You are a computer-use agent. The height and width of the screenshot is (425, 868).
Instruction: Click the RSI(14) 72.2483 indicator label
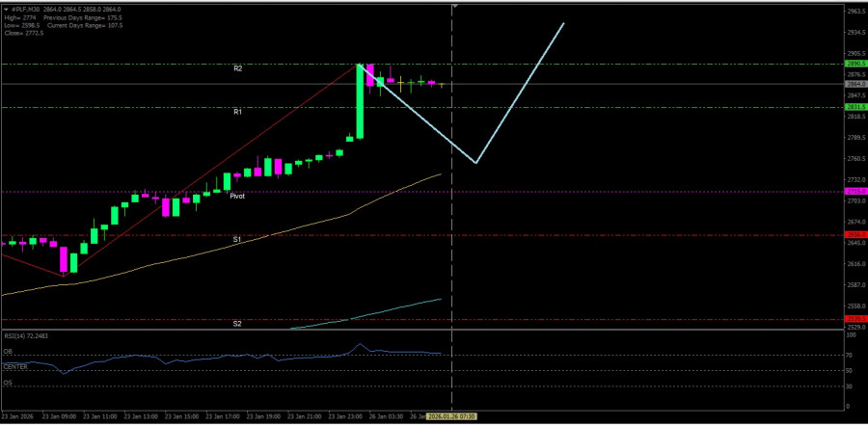24,335
